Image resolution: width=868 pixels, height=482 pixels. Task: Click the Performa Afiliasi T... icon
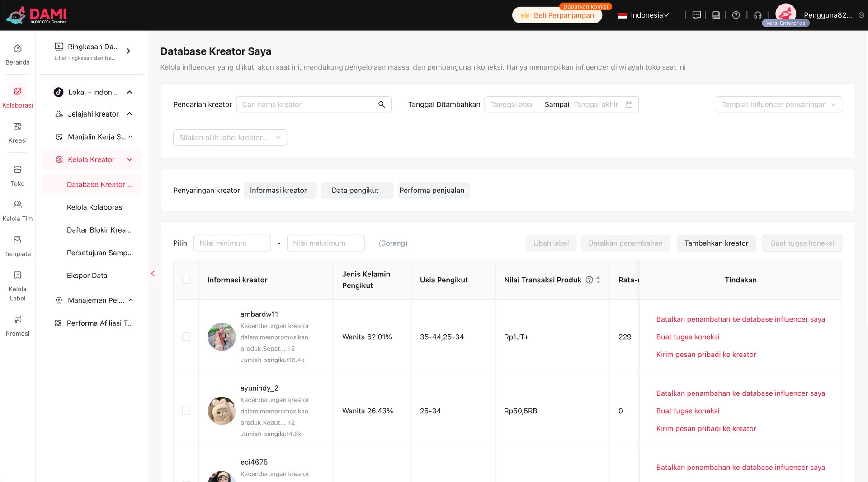(x=58, y=323)
